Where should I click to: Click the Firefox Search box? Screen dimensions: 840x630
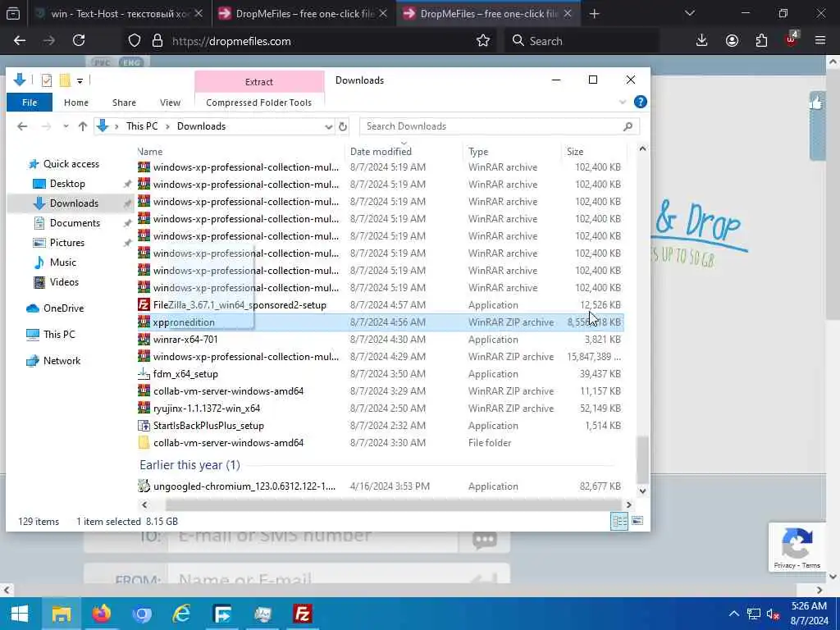[582, 41]
